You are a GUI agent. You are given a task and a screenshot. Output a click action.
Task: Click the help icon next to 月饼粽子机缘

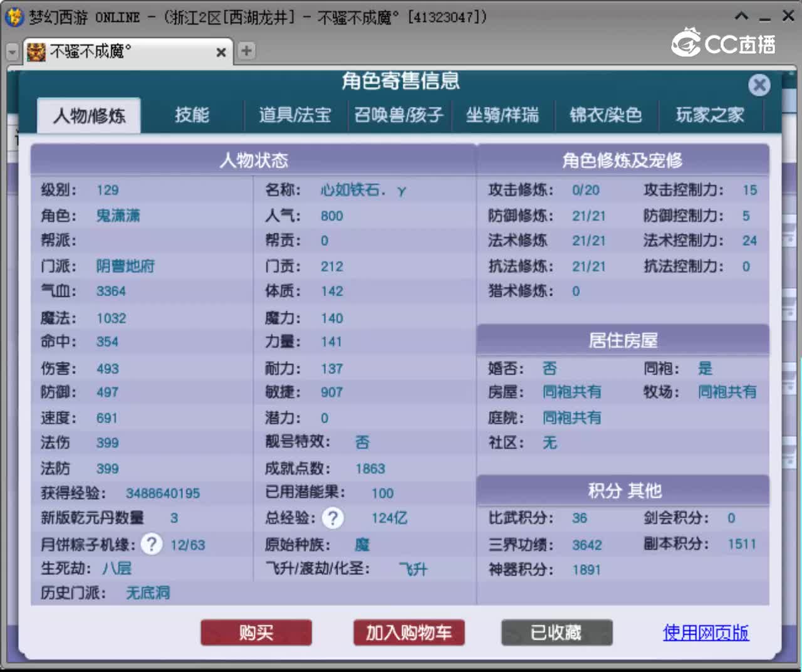click(151, 543)
